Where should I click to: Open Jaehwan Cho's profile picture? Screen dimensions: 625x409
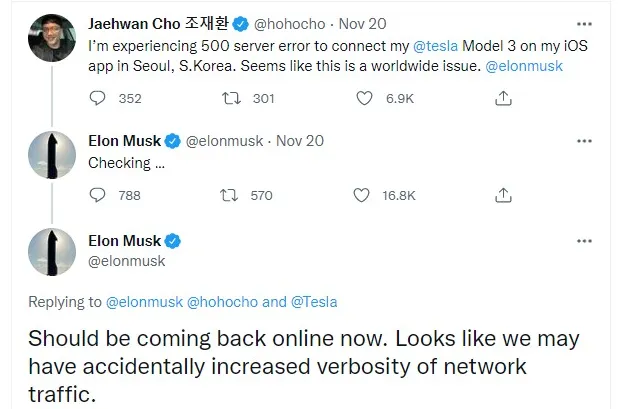[x=52, y=37]
